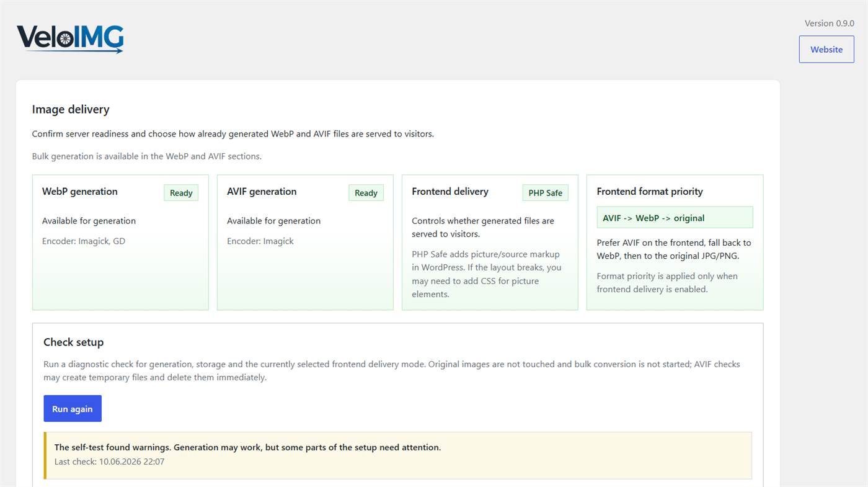Click the Run again button
This screenshot has width=868, height=487.
tap(73, 409)
